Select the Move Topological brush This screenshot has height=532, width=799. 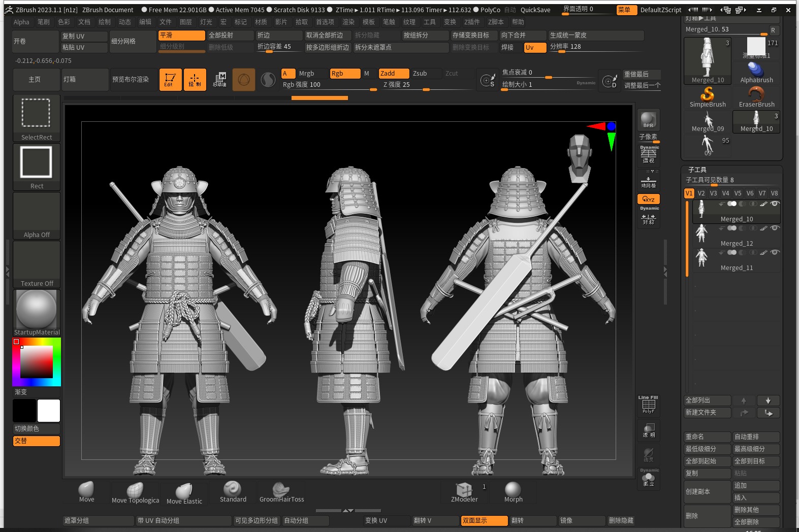point(135,492)
